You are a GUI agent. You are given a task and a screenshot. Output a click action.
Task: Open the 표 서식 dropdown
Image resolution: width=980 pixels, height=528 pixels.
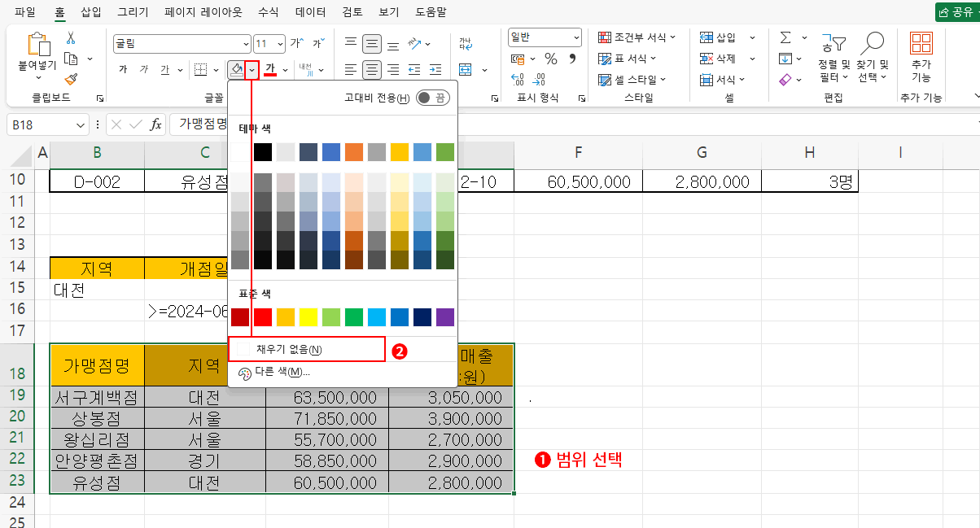click(628, 59)
